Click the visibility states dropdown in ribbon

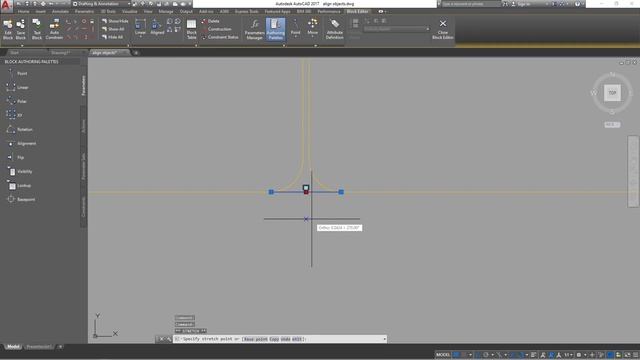point(396,29)
